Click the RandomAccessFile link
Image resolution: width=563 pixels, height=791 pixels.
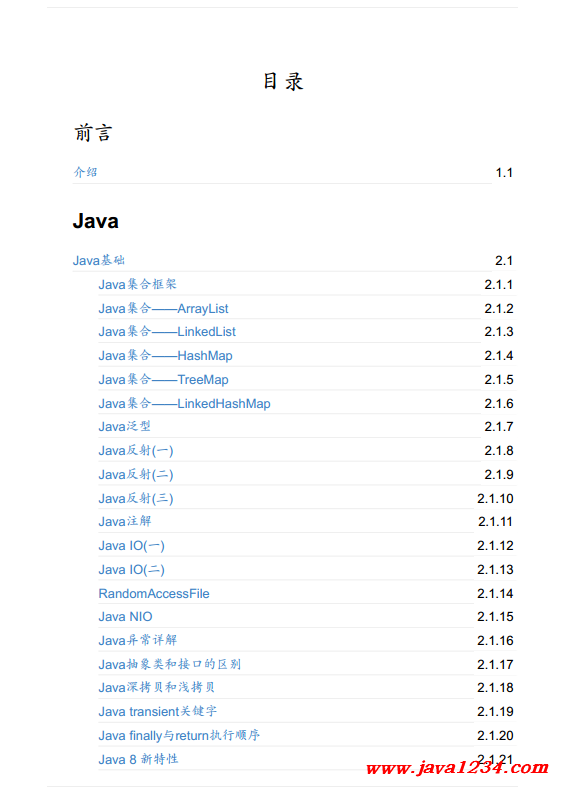coord(154,593)
